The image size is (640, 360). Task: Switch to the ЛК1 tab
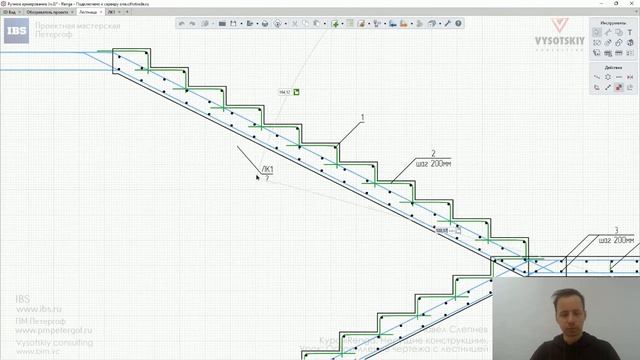click(111, 12)
